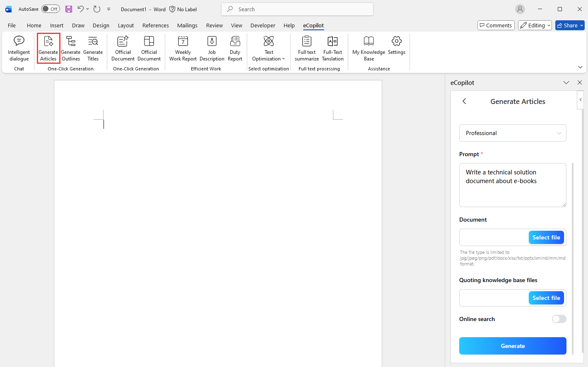Select the Generate Outlines tool

click(70, 48)
